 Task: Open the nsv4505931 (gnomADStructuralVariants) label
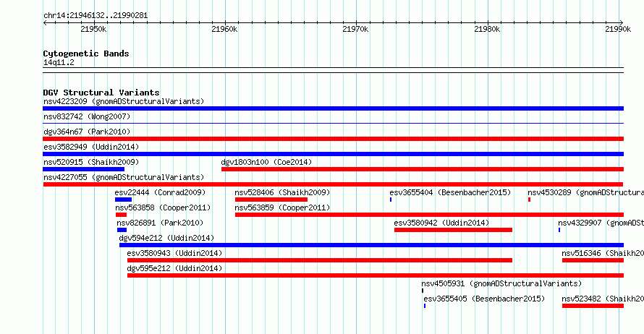(501, 283)
